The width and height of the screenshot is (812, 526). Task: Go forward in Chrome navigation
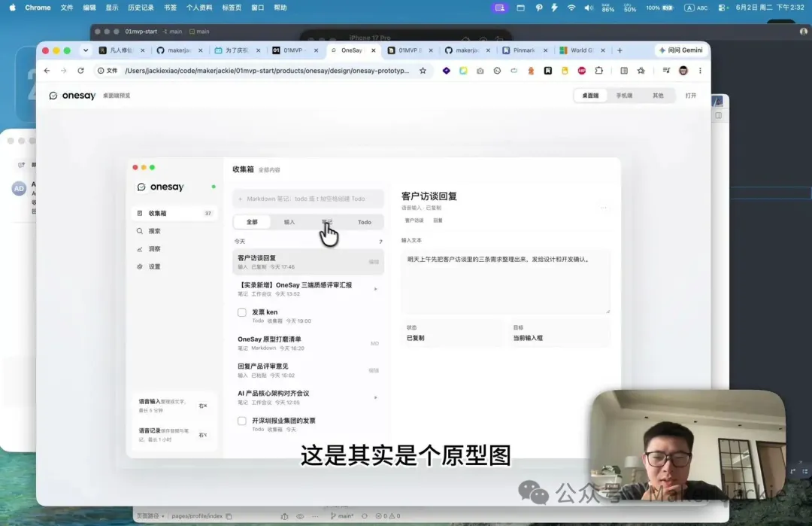point(64,71)
